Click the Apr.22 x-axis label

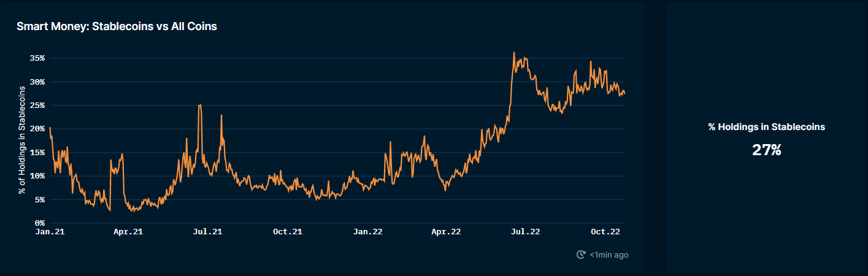446,232
